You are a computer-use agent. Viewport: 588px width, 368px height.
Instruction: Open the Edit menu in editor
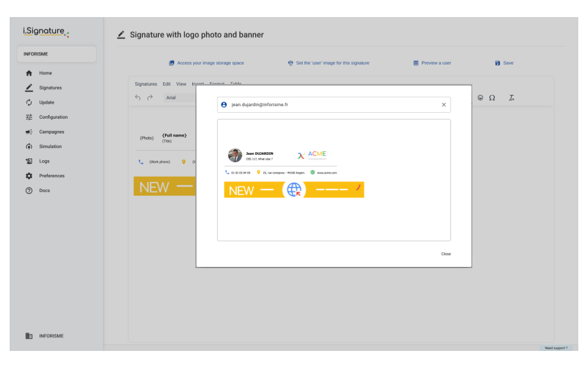point(167,84)
